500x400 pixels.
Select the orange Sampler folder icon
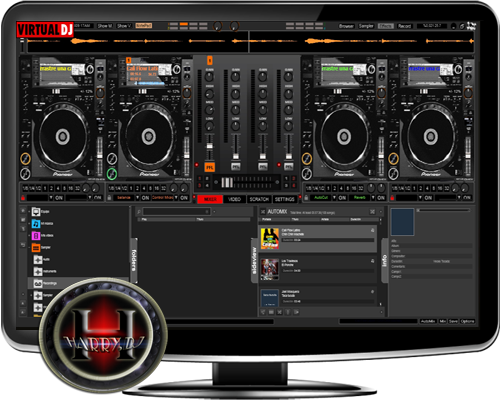point(36,248)
